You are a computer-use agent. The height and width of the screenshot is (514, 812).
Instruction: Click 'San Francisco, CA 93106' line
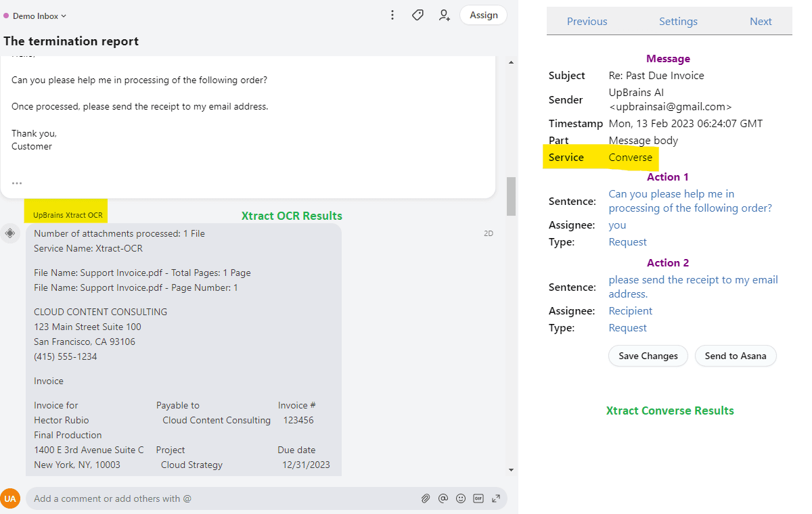pyautogui.click(x=85, y=342)
